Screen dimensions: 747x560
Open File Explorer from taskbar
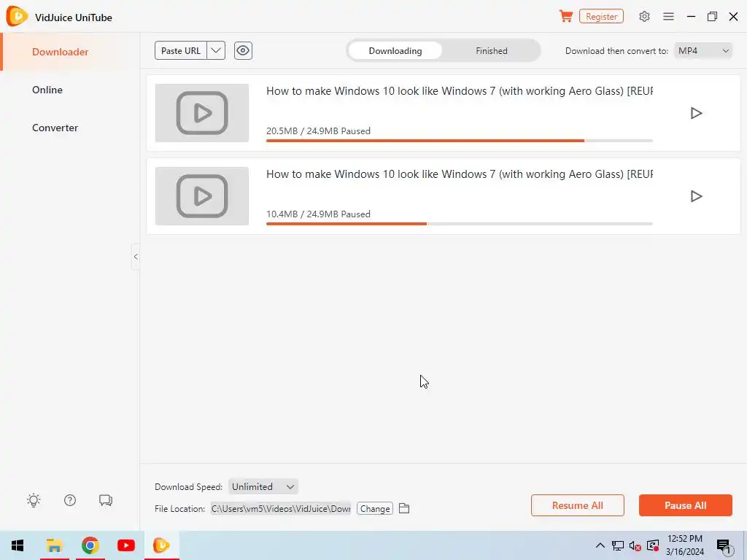click(x=54, y=545)
